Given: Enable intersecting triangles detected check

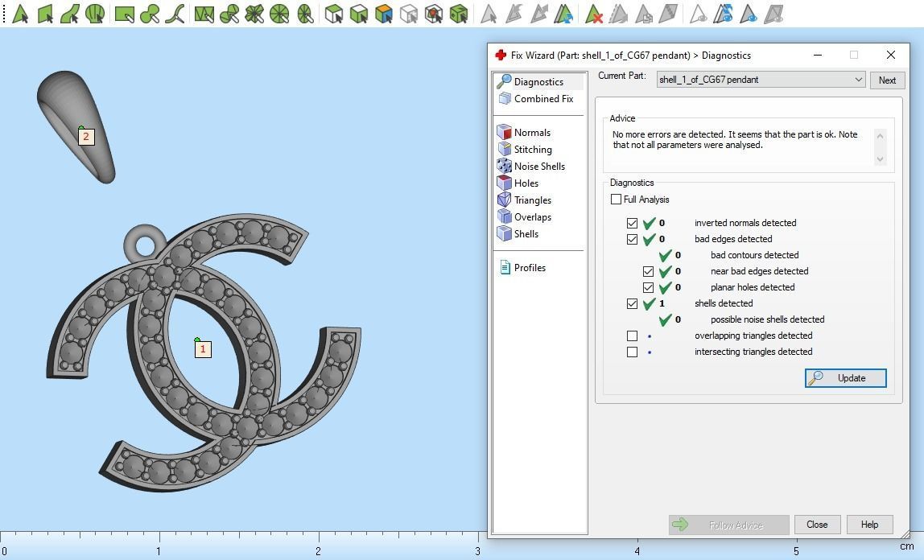Looking at the screenshot, I should point(633,352).
